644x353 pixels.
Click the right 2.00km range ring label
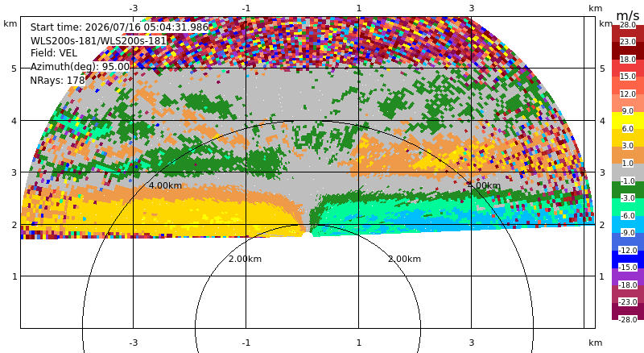click(x=405, y=259)
